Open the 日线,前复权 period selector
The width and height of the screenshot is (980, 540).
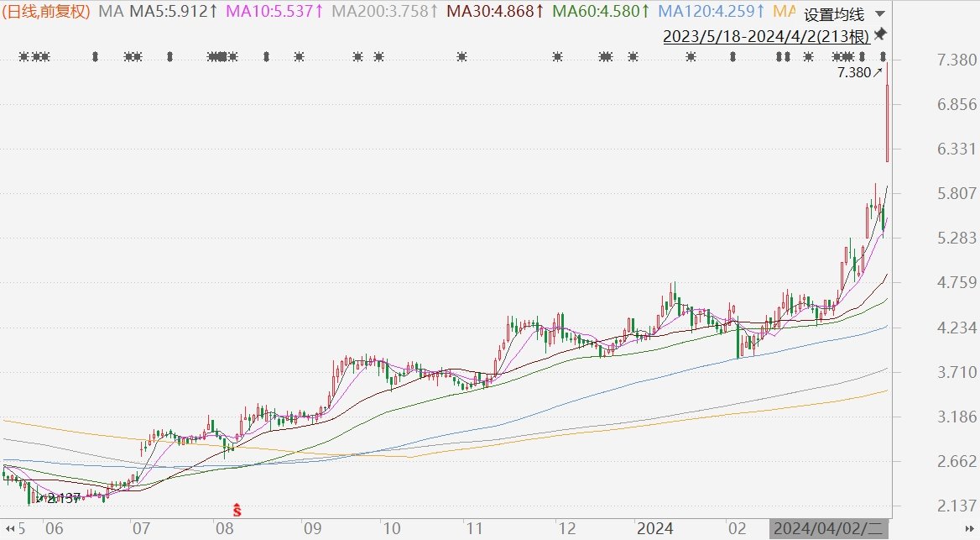point(47,12)
